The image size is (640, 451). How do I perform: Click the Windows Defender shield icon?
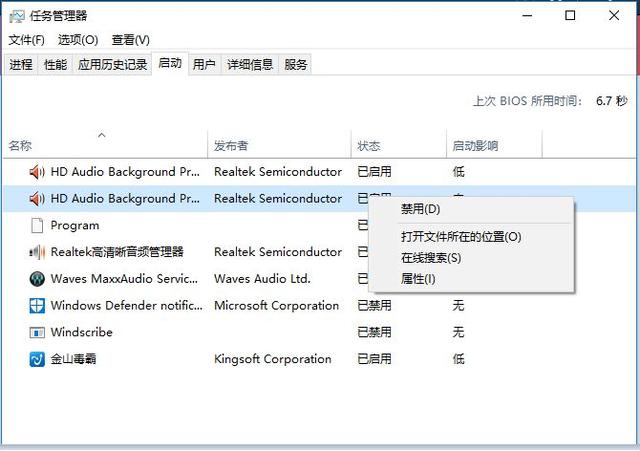tap(37, 306)
